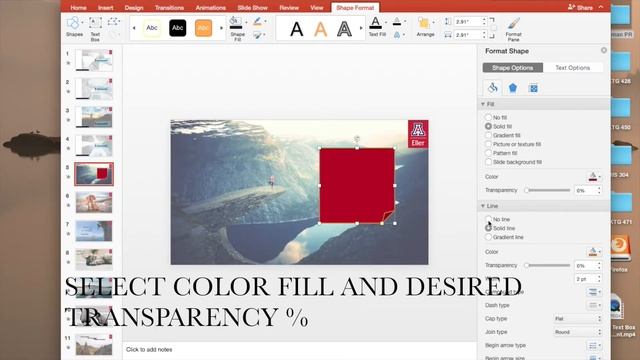Switch to the Transitions tab
The width and height of the screenshot is (640, 360).
(169, 8)
